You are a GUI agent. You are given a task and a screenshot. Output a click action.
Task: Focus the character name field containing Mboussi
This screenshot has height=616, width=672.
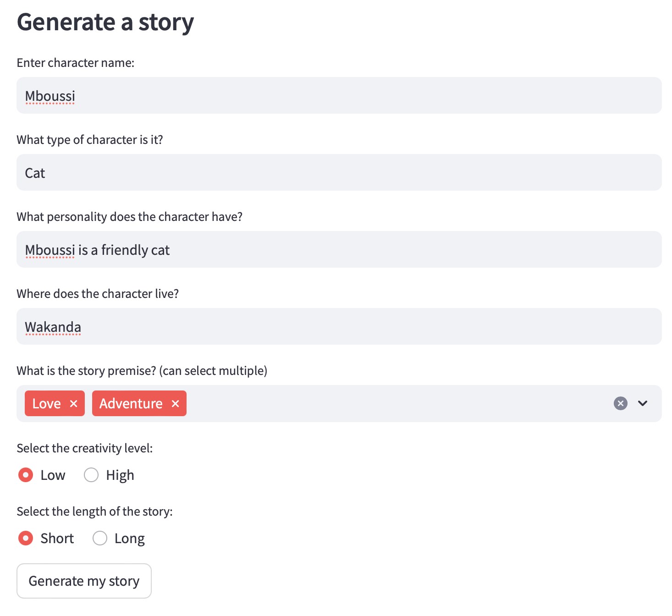pyautogui.click(x=339, y=96)
